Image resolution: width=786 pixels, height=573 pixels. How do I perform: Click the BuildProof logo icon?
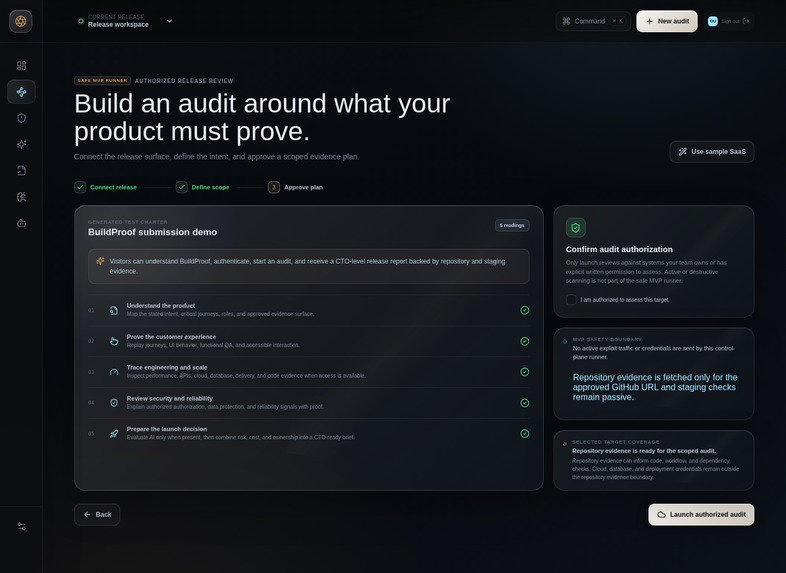[x=21, y=21]
